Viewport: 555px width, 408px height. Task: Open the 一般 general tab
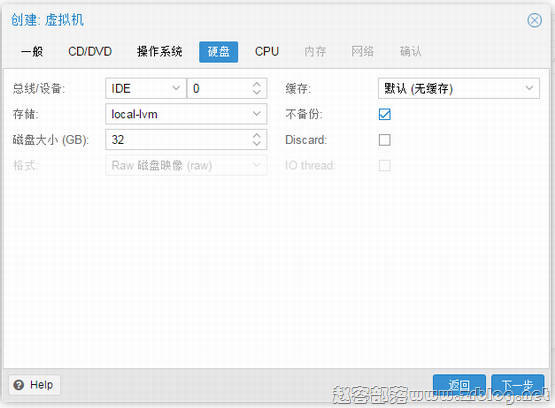click(32, 52)
